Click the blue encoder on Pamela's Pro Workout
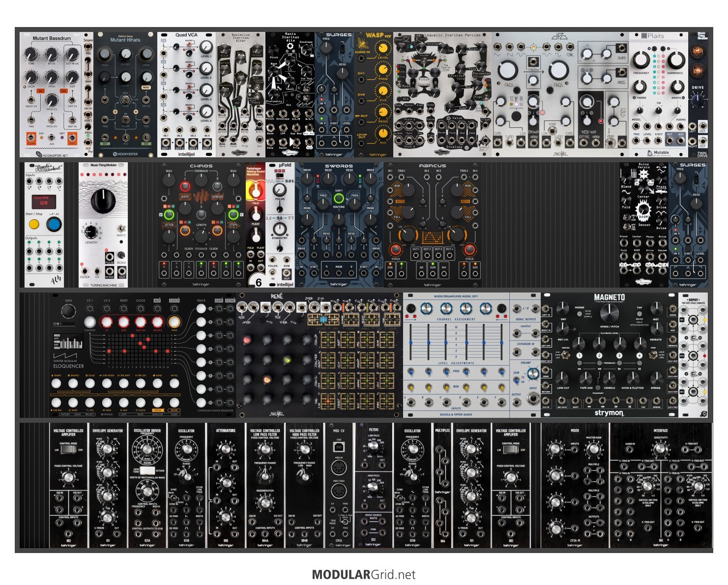This screenshot has height=585, width=728. pos(54,225)
